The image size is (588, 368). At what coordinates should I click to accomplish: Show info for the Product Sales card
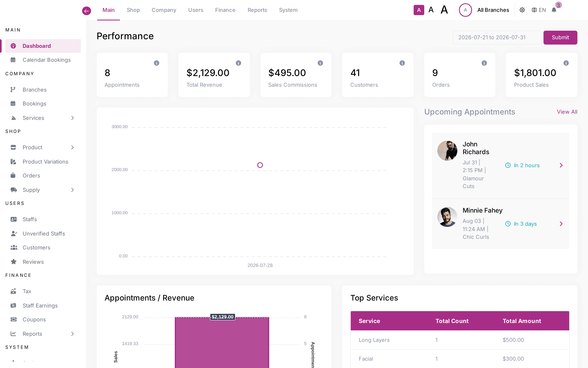coord(566,63)
